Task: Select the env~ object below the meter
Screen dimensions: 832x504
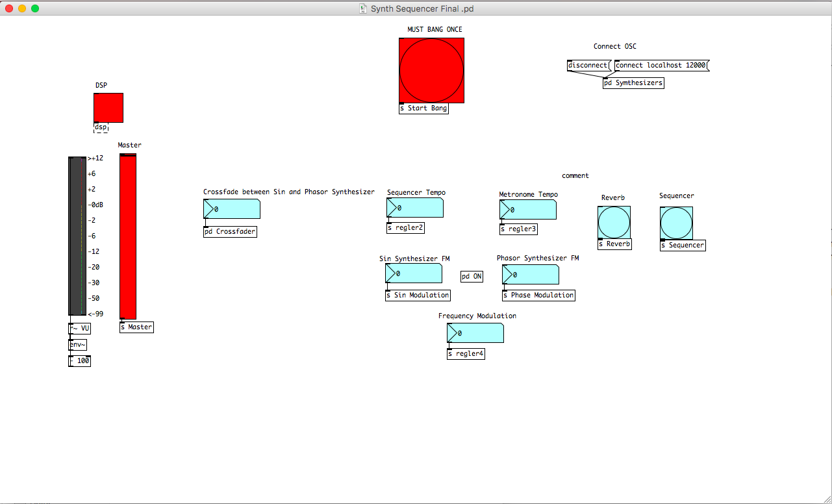Action: pos(77,345)
